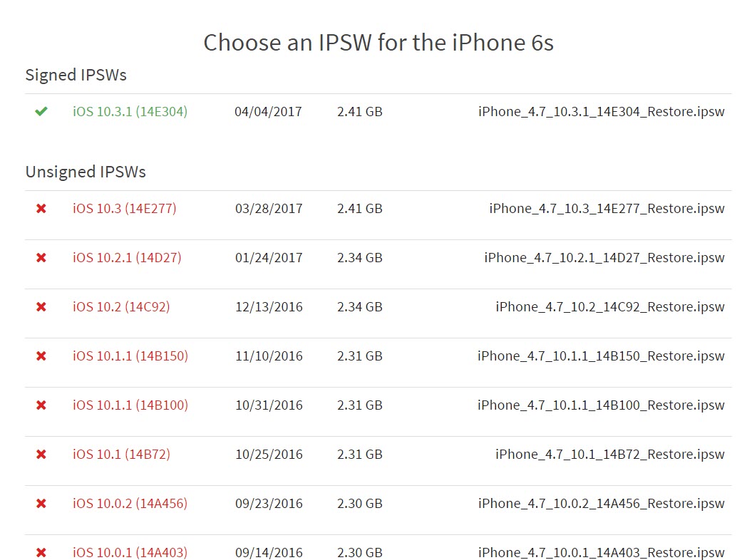Click the iPhone_4.7_10.2.1_14D27_Restore.ipsw filename

pyautogui.click(x=604, y=258)
